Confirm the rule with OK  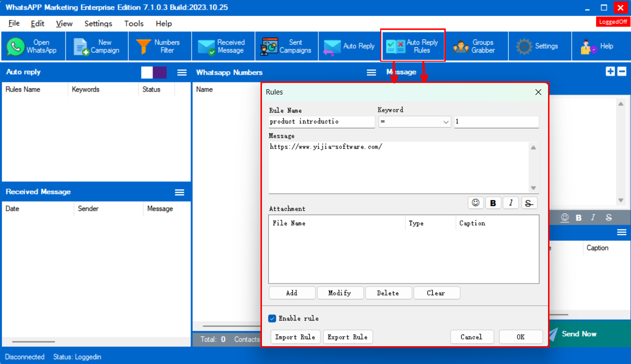coord(521,337)
